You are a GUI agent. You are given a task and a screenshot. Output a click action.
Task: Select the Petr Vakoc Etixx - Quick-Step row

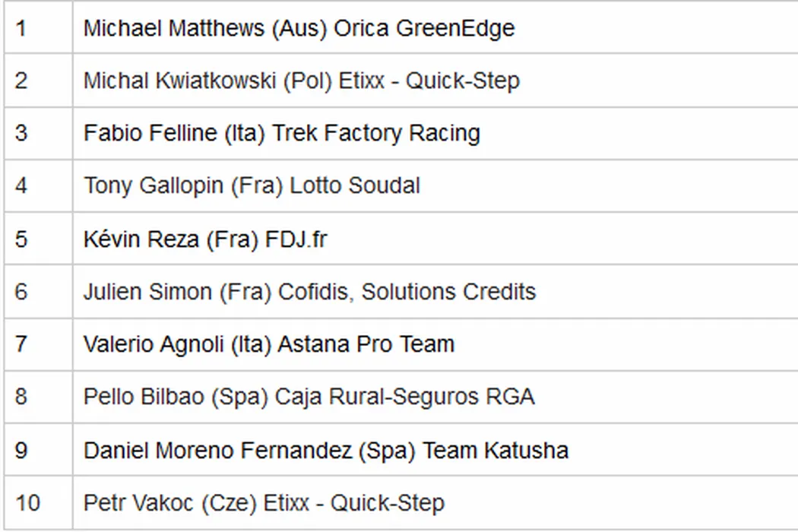(264, 502)
